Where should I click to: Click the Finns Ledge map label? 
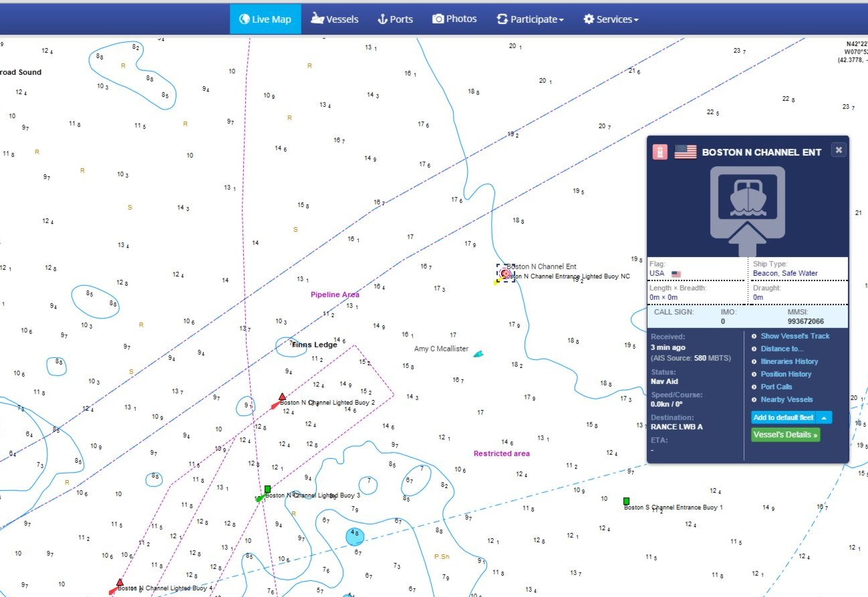click(x=314, y=345)
